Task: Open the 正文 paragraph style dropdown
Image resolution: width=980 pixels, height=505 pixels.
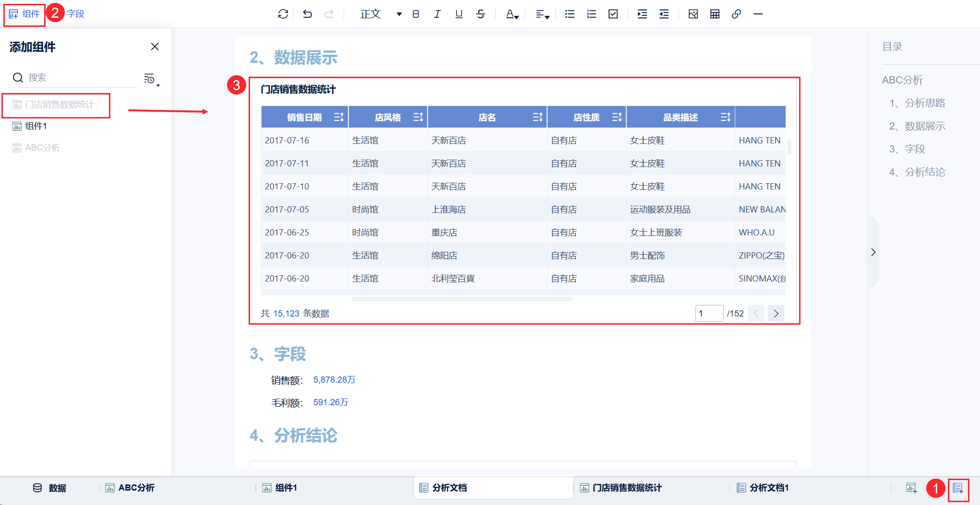Action: click(x=381, y=14)
